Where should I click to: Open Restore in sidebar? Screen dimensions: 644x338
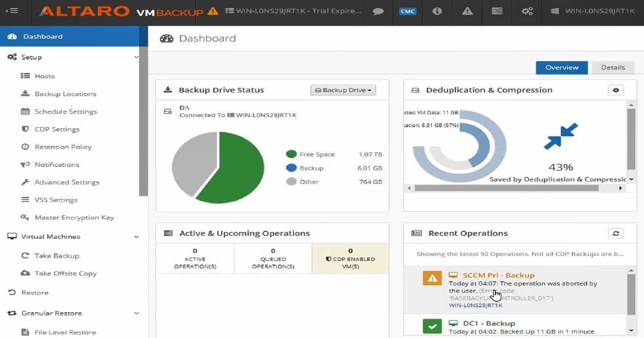pyautogui.click(x=35, y=293)
